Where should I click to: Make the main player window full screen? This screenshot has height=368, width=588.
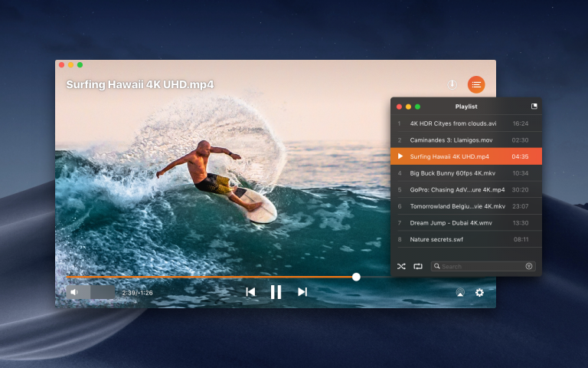click(80, 65)
